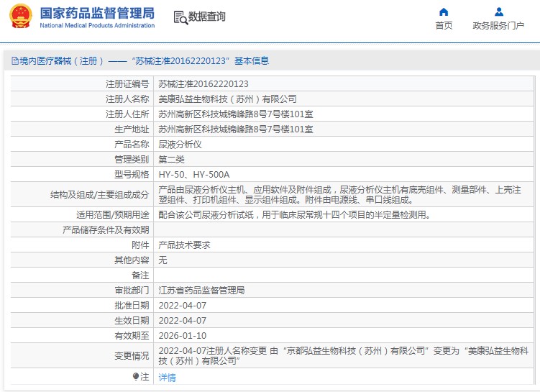Open the 首页 home icon
The width and height of the screenshot is (540, 392).
coord(444,12)
